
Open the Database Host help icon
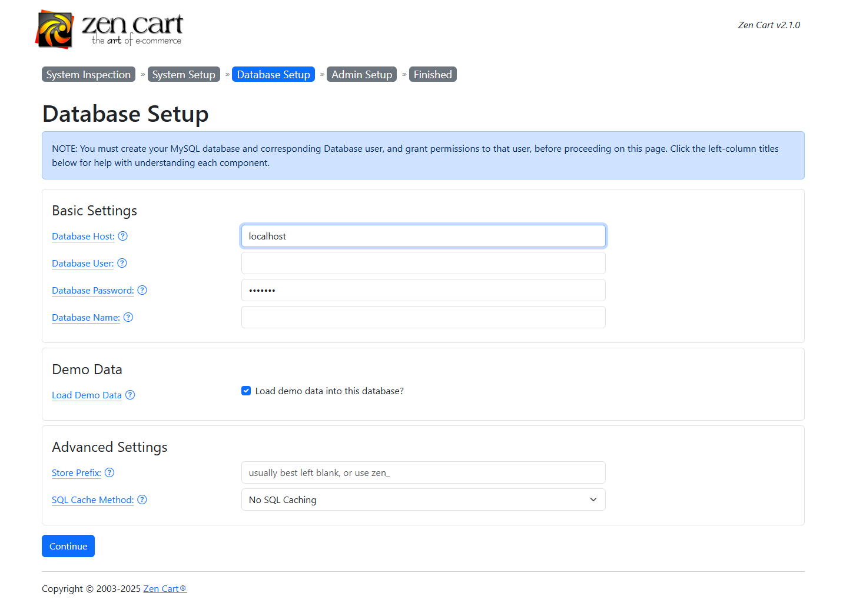tap(122, 236)
